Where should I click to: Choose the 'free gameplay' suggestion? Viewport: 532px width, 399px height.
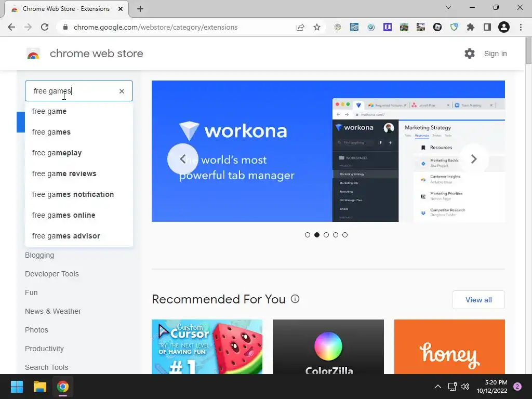(x=79, y=153)
